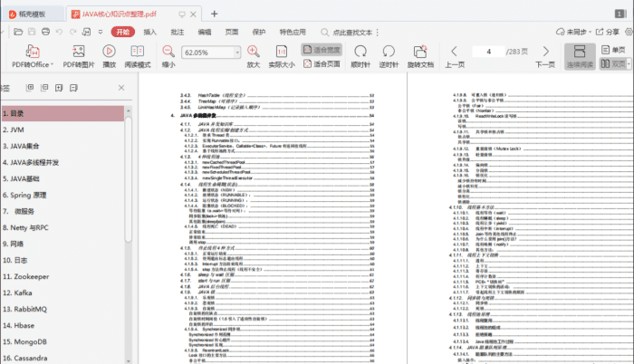Switch to 单页 single page layout
634x364 pixels.
(613, 50)
